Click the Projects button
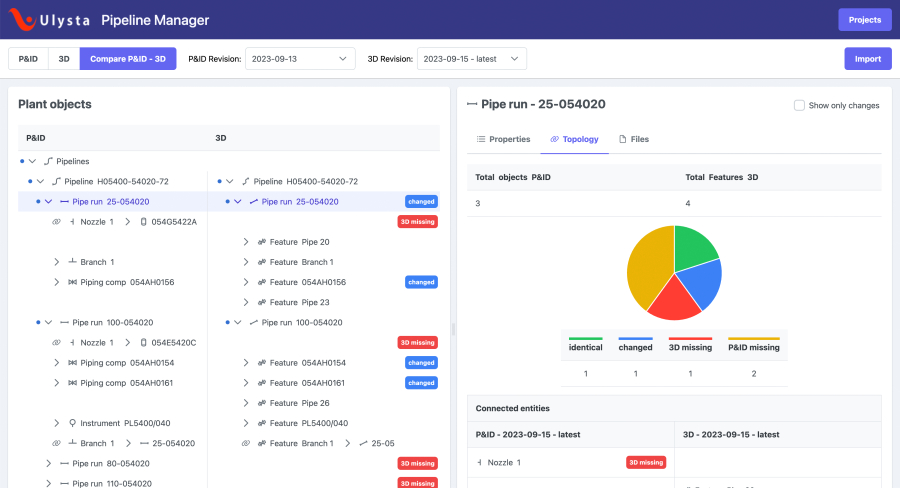The width and height of the screenshot is (900, 488). pos(864,20)
